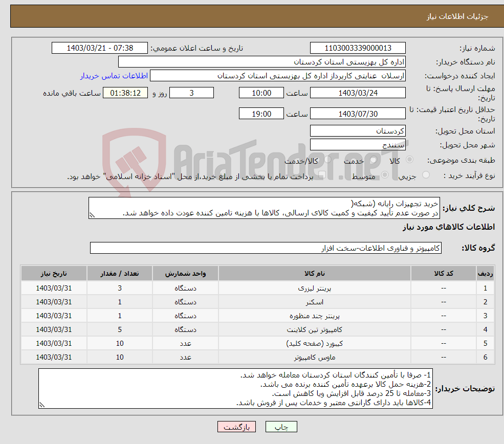Click the نام کالا column header
The image size is (504, 444).
point(314,274)
